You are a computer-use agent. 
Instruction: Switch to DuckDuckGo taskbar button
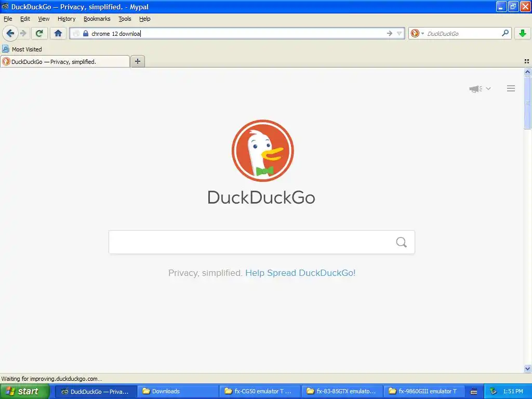pos(96,391)
